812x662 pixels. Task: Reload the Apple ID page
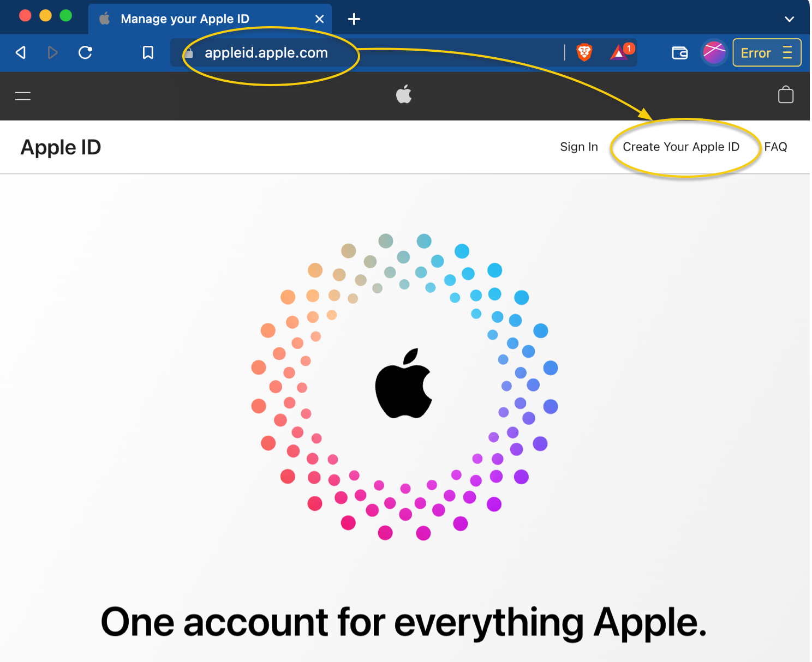[x=85, y=52]
